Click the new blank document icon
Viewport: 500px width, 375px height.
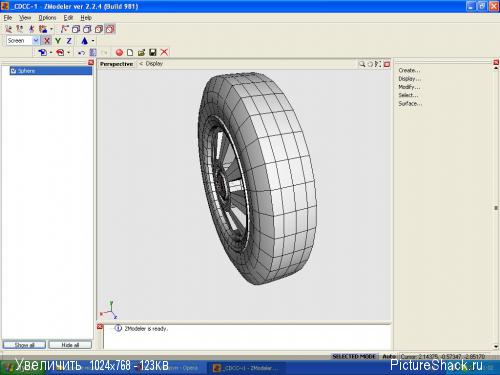130,52
